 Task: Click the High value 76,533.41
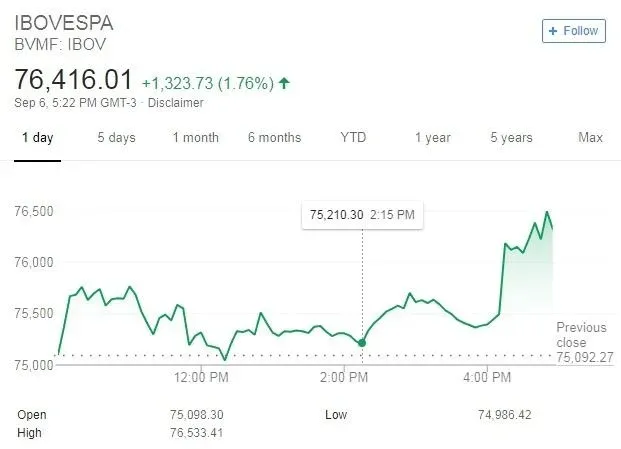tap(195, 432)
